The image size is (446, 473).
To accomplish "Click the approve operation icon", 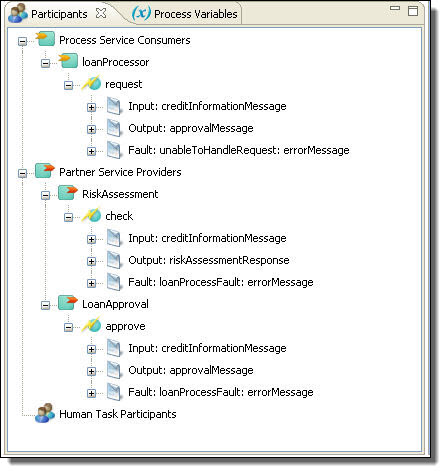I will pos(91,325).
